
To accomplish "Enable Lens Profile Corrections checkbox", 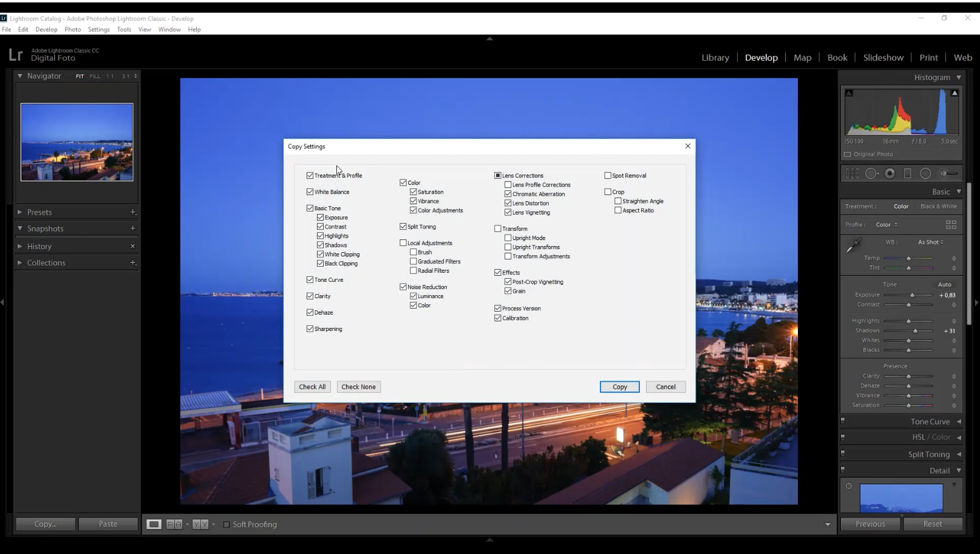I will click(x=508, y=185).
